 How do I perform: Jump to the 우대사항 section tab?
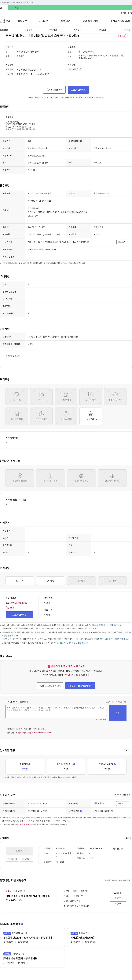[53, 30]
